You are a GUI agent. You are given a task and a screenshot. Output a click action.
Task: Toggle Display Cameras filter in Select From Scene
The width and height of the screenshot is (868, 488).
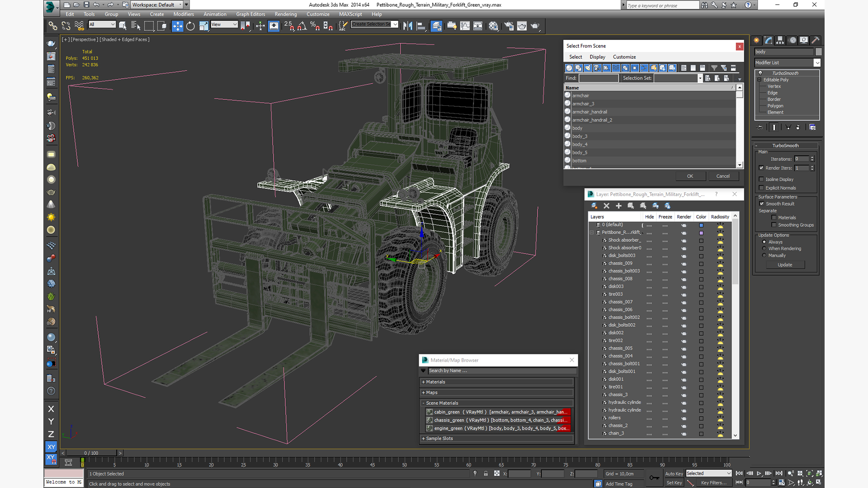[597, 68]
